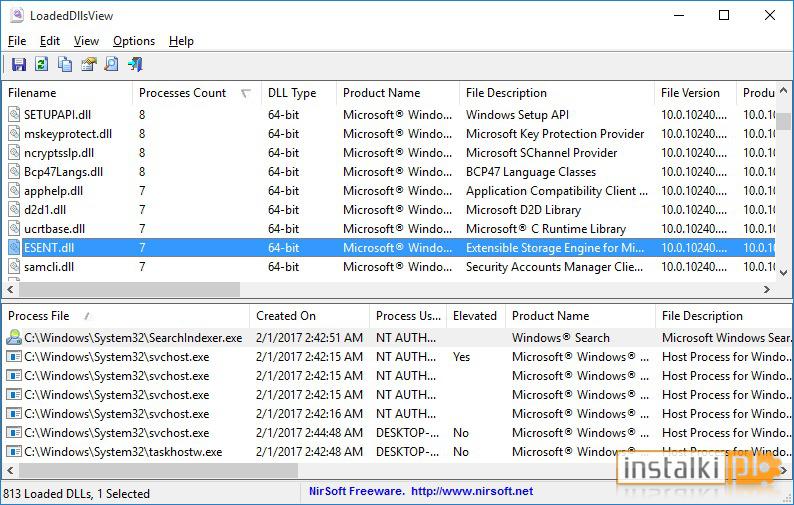Open the Properties toolbar icon
Viewport: 794px width, 505px height.
(89, 64)
